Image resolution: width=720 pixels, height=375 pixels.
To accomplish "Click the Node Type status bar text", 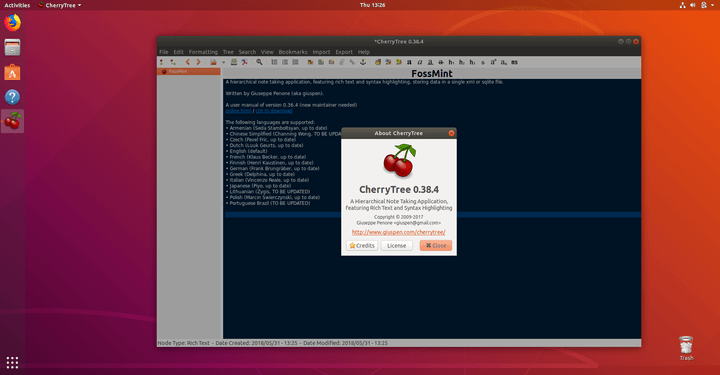I will (x=184, y=343).
